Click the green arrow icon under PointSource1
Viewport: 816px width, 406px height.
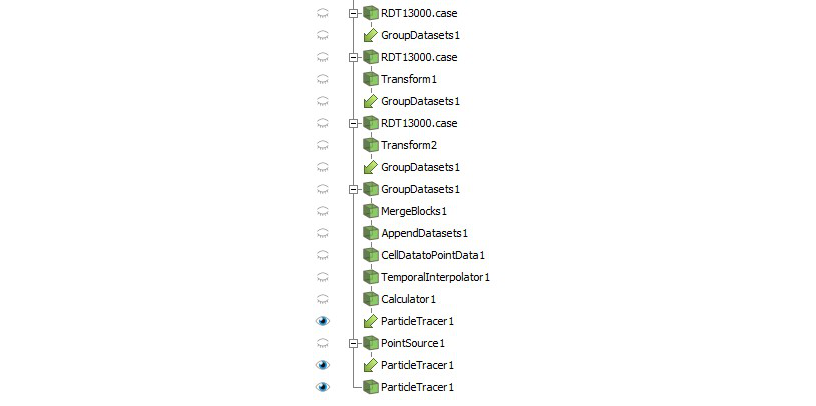pyautogui.click(x=371, y=365)
